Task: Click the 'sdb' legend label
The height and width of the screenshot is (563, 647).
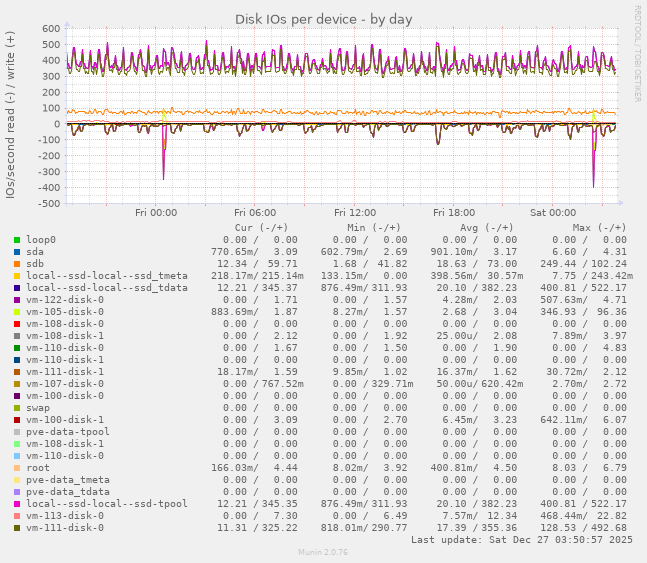Action: tap(35, 264)
